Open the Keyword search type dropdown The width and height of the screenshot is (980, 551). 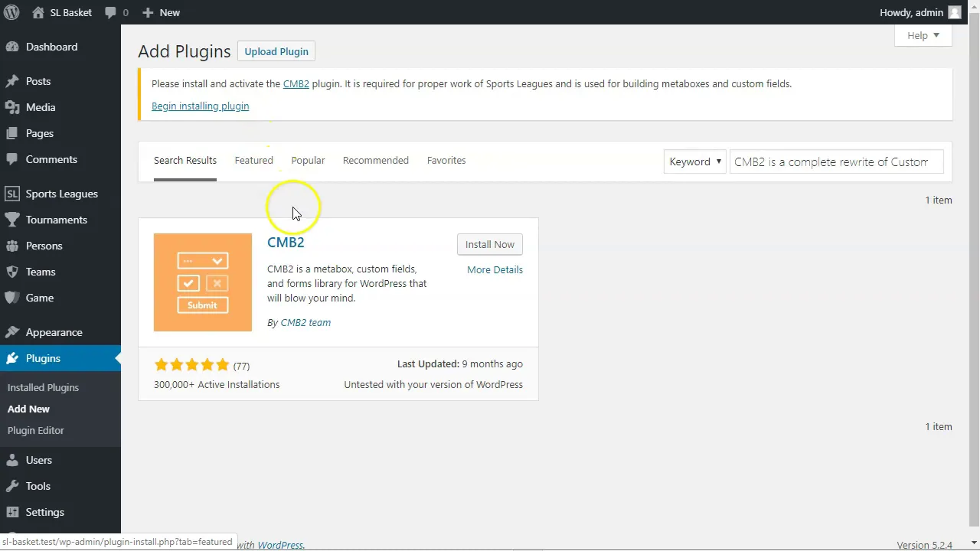694,161
